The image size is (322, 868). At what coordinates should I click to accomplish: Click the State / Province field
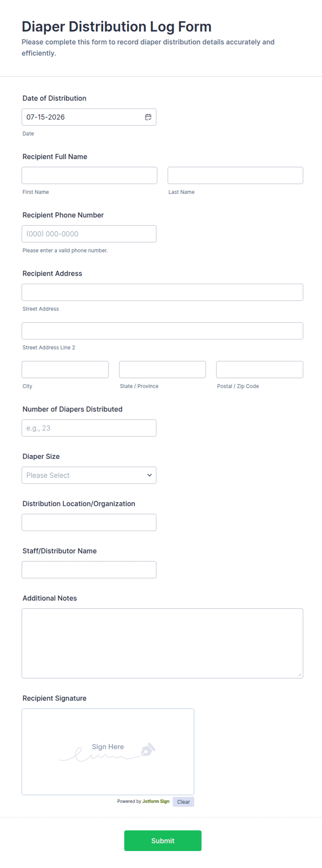(x=162, y=370)
